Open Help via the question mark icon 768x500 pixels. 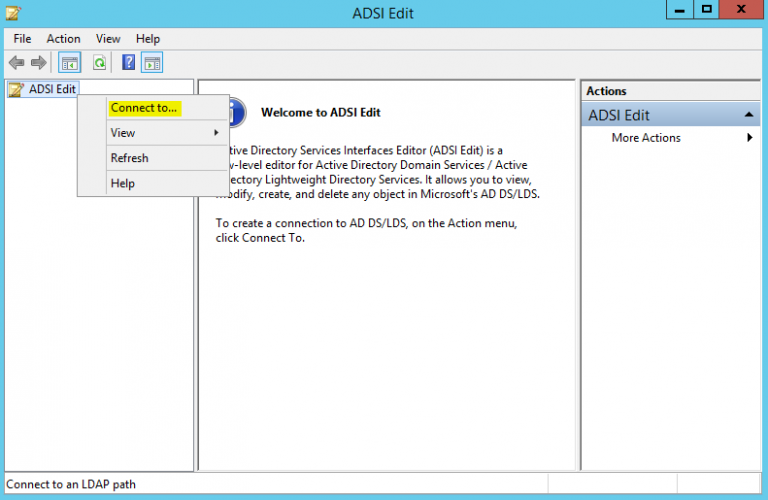128,63
